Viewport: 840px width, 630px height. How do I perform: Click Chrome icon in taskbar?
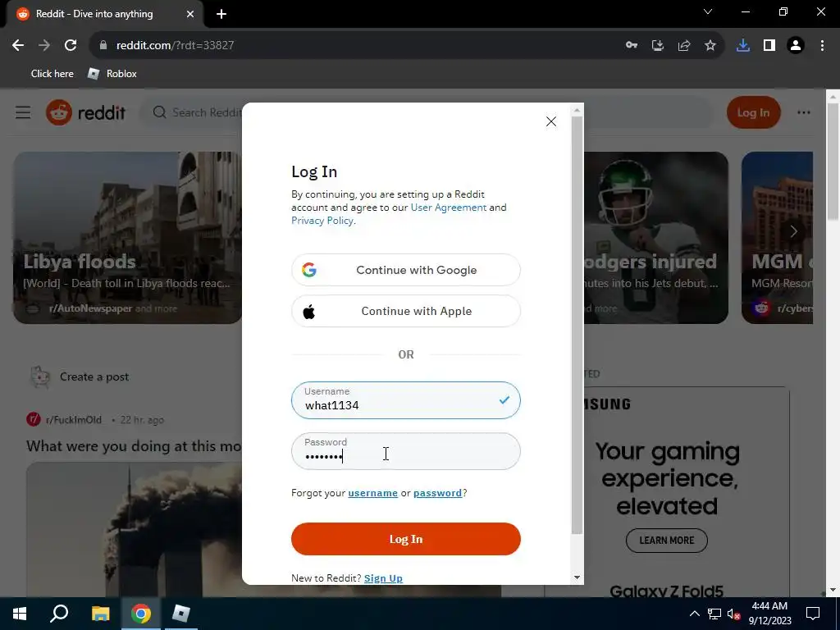click(x=141, y=614)
